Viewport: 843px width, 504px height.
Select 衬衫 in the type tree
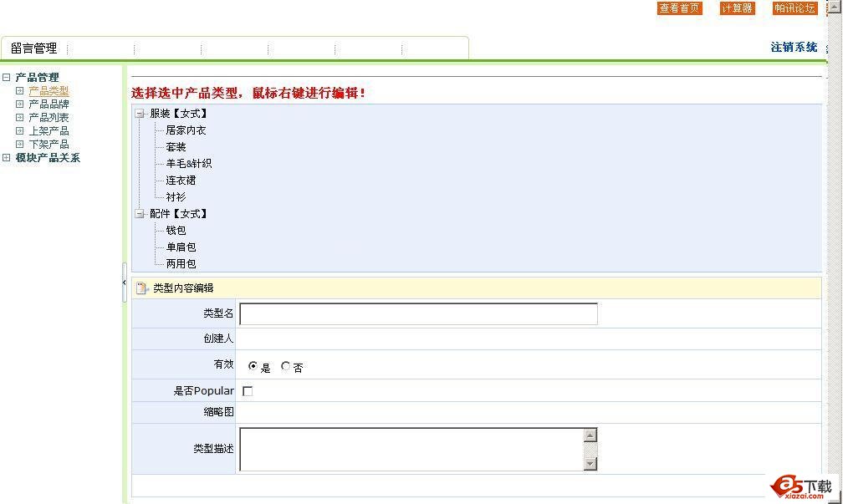click(x=176, y=196)
